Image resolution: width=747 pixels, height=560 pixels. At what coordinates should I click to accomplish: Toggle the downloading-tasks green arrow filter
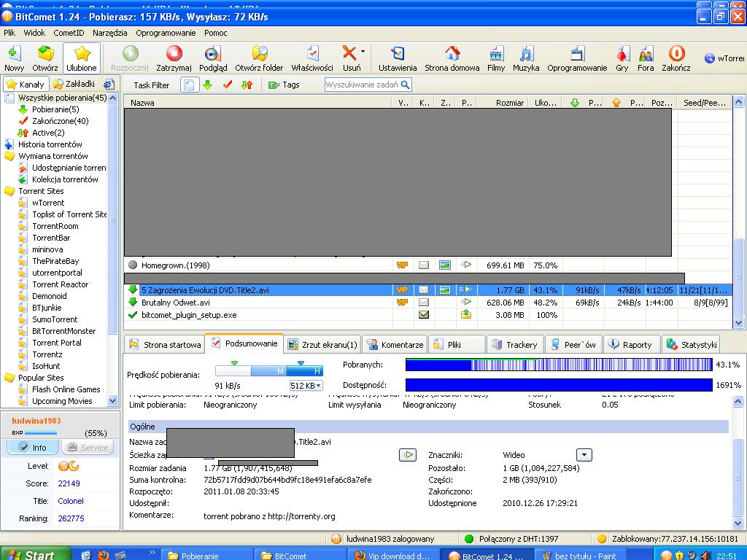click(x=208, y=85)
